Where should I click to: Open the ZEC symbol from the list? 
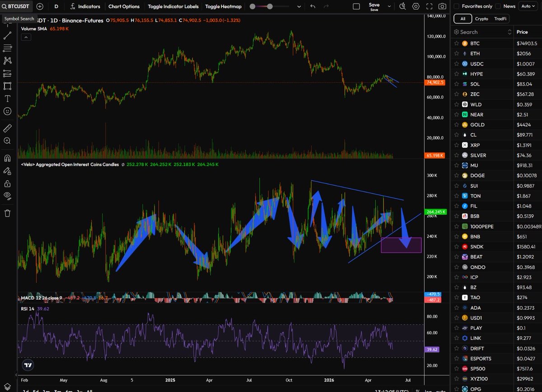coord(496,94)
